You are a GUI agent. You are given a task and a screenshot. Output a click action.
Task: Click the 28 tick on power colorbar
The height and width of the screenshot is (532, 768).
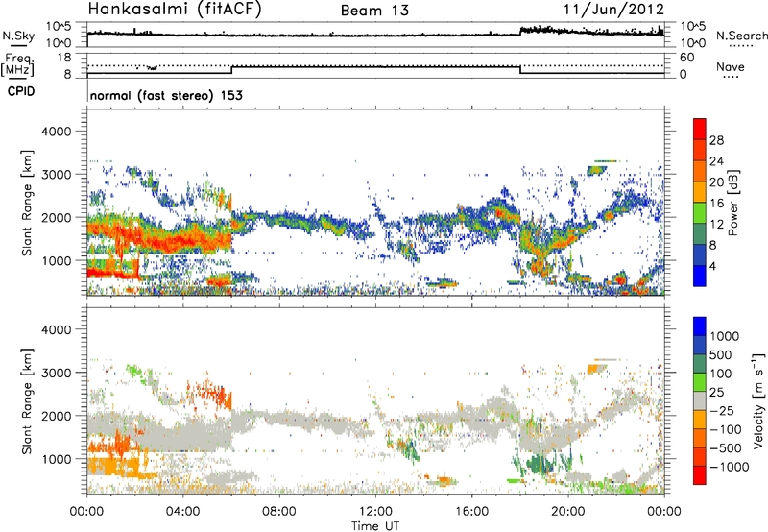[716, 140]
